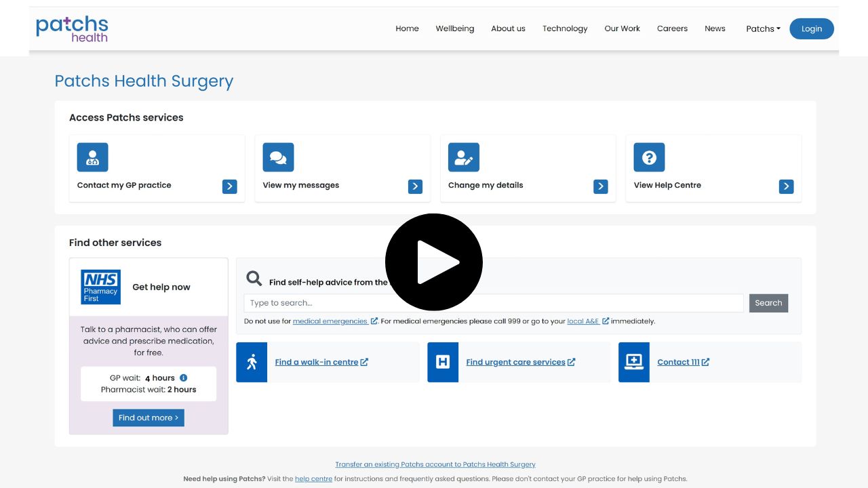Image resolution: width=868 pixels, height=488 pixels.
Task: Click the View my messages chat icon
Action: (x=278, y=157)
